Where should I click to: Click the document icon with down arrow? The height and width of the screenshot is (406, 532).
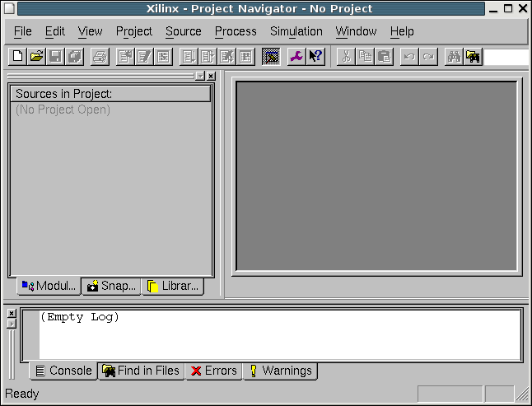pyautogui.click(x=189, y=56)
